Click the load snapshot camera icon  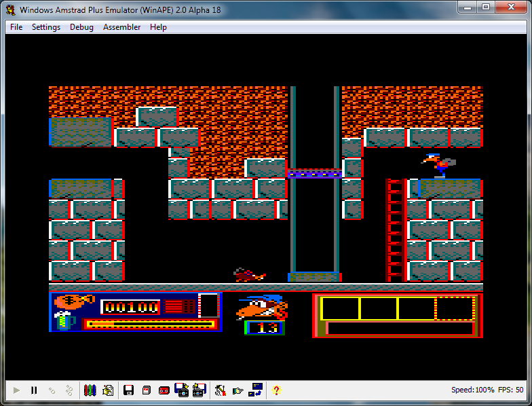tap(182, 390)
